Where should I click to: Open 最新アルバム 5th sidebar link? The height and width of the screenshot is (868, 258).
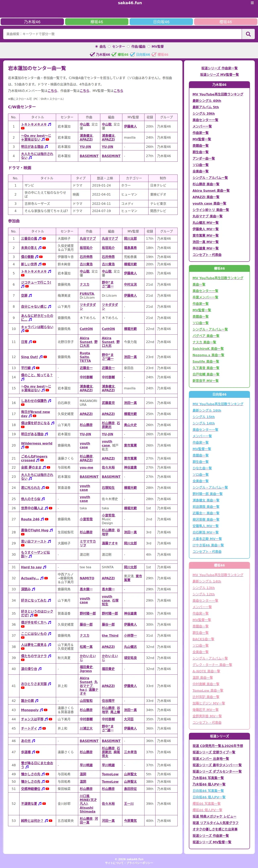click(x=206, y=107)
